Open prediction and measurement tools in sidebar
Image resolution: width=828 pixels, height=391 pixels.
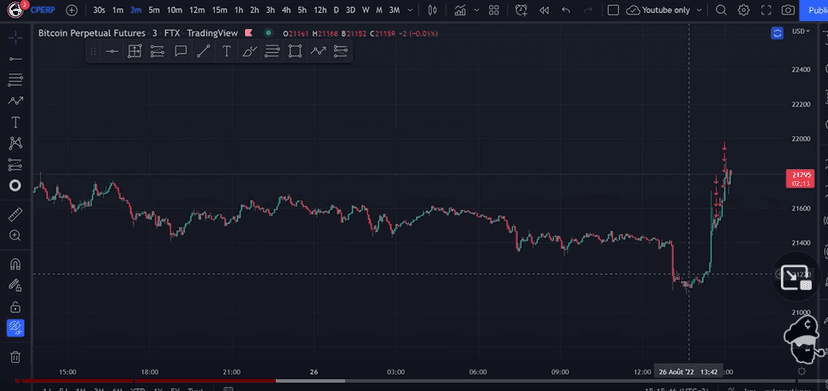(15, 165)
